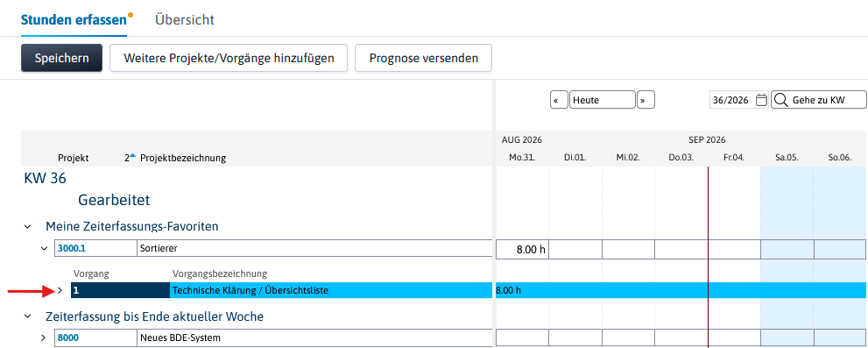
Task: Click the Sortierer project name cell
Action: pos(314,248)
